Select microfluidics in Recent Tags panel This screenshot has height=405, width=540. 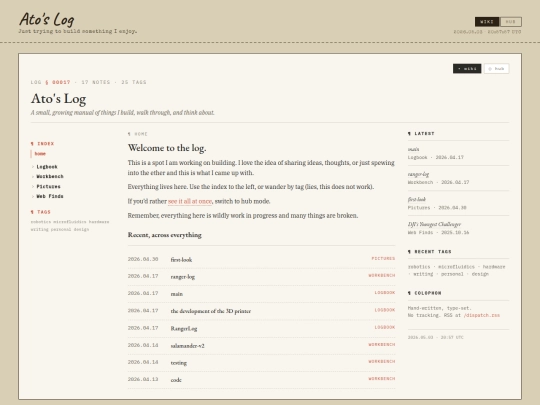(456, 267)
